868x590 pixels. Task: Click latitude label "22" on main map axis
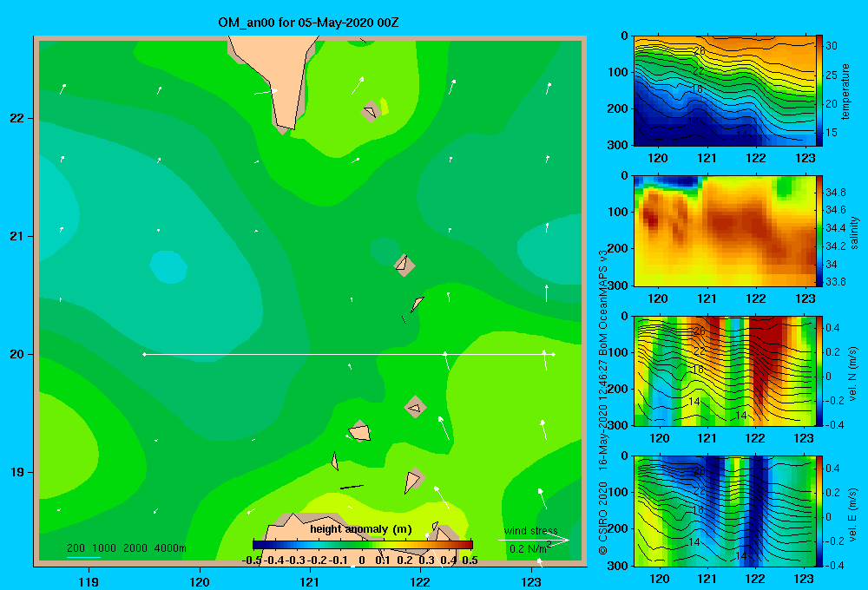pyautogui.click(x=17, y=119)
